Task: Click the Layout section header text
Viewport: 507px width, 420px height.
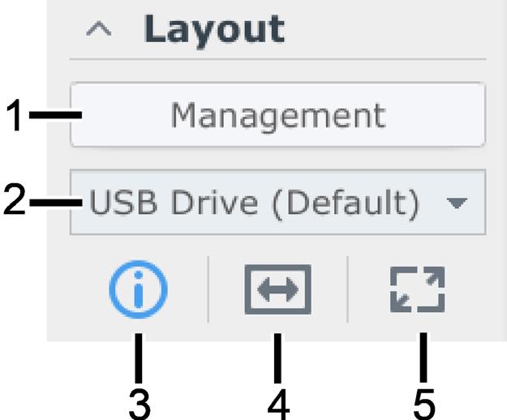Action: (x=214, y=30)
